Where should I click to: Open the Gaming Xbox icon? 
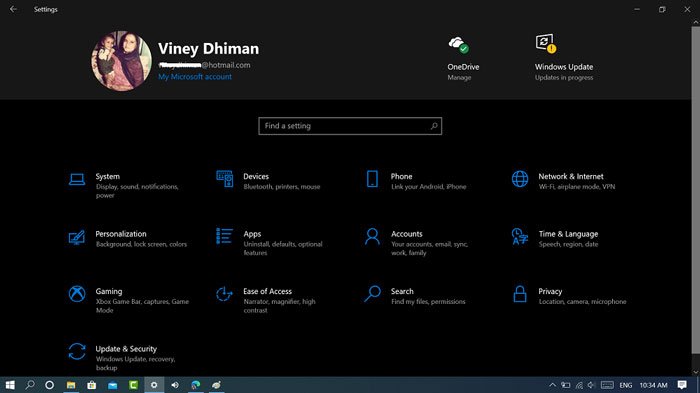point(77,294)
